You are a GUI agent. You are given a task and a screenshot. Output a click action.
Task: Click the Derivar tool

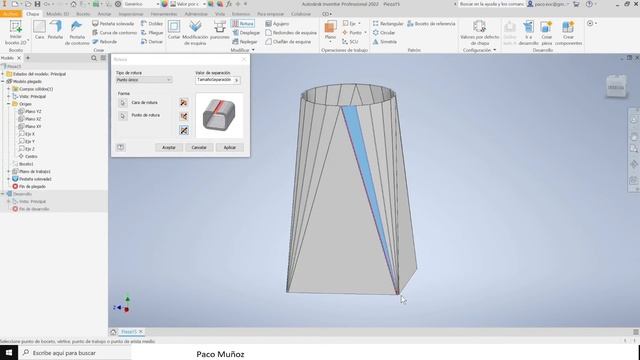click(152, 42)
